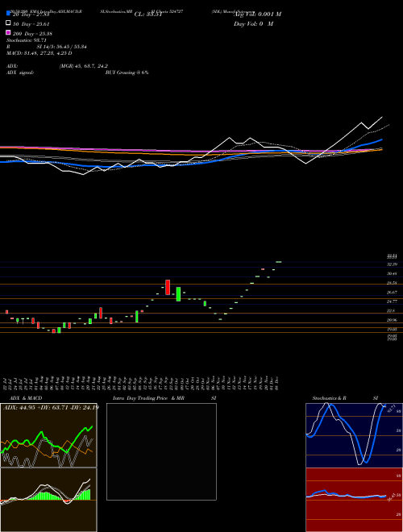The width and height of the screenshot is (403, 532).
Task: Click the 20.96 price axis label
Action: click(x=393, y=320)
